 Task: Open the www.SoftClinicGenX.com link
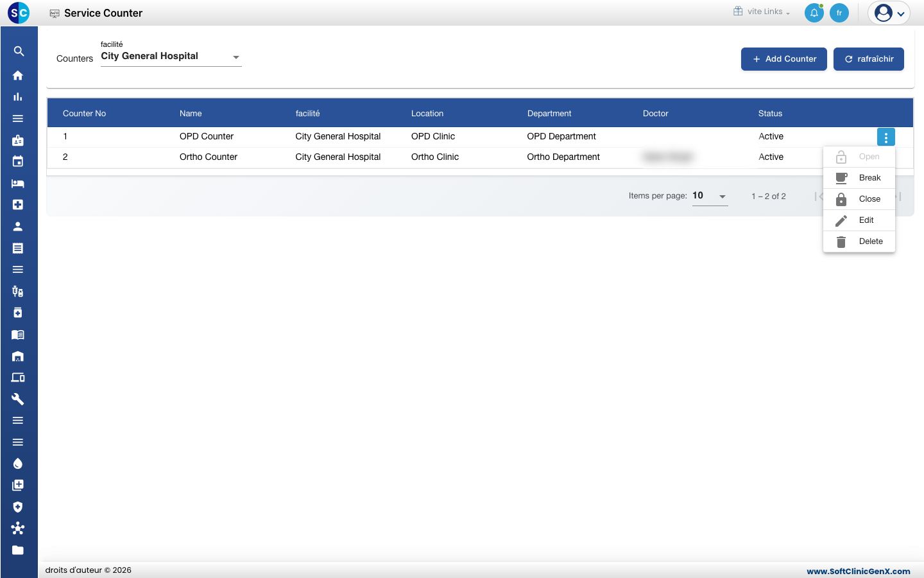(859, 571)
